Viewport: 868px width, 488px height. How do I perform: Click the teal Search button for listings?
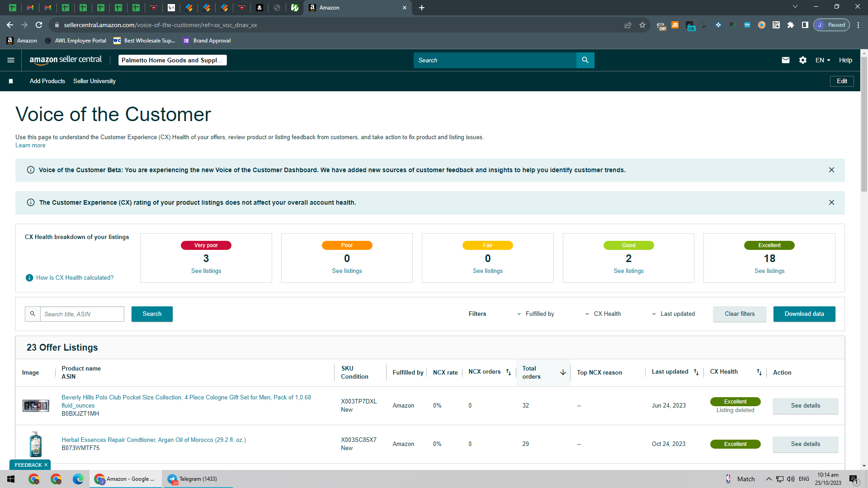click(x=152, y=314)
